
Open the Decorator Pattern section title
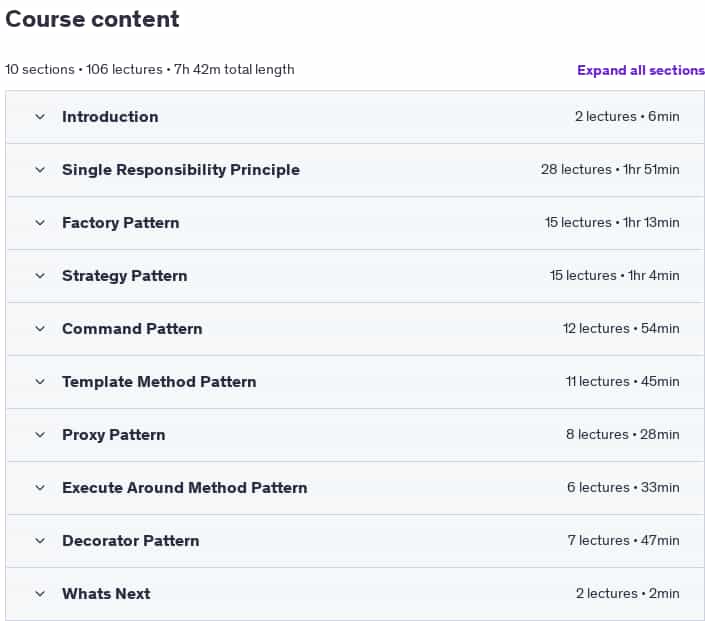click(x=131, y=541)
